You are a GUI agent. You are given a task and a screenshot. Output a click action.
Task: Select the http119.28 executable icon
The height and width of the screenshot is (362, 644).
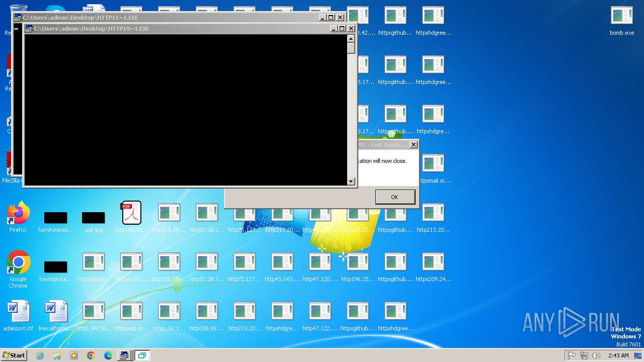(169, 217)
